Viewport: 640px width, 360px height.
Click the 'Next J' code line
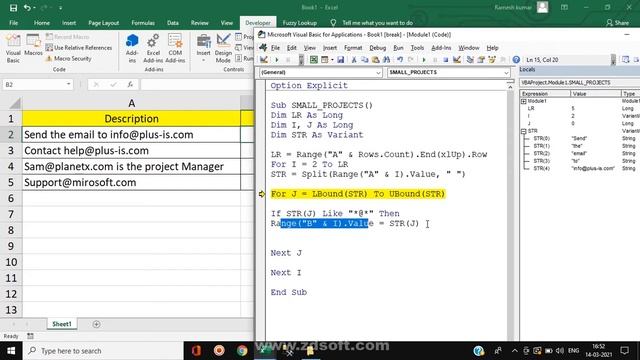[x=286, y=253]
